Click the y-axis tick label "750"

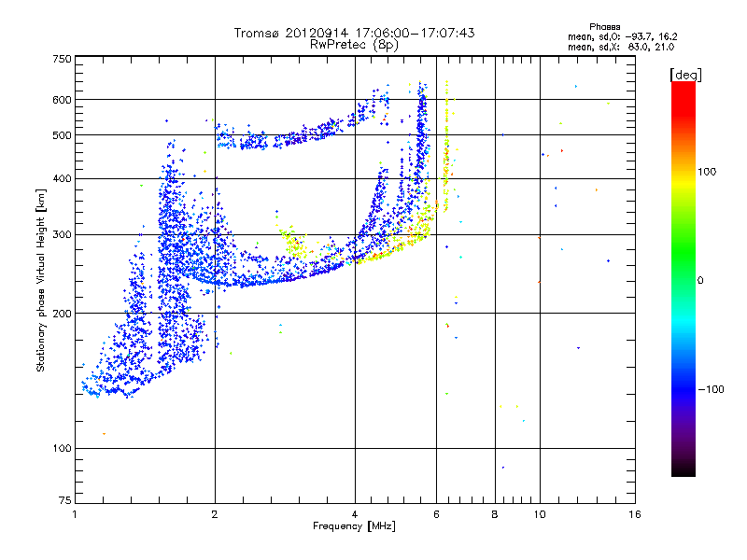62,59
